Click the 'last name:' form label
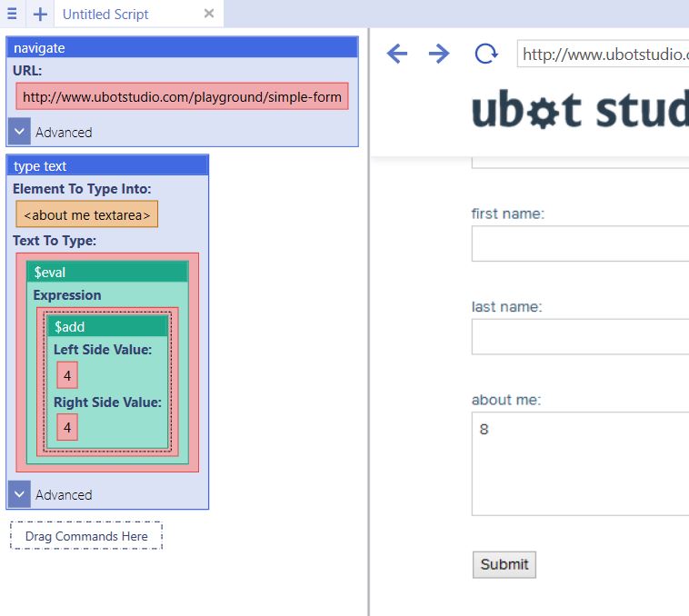This screenshot has width=689, height=616. [x=506, y=307]
